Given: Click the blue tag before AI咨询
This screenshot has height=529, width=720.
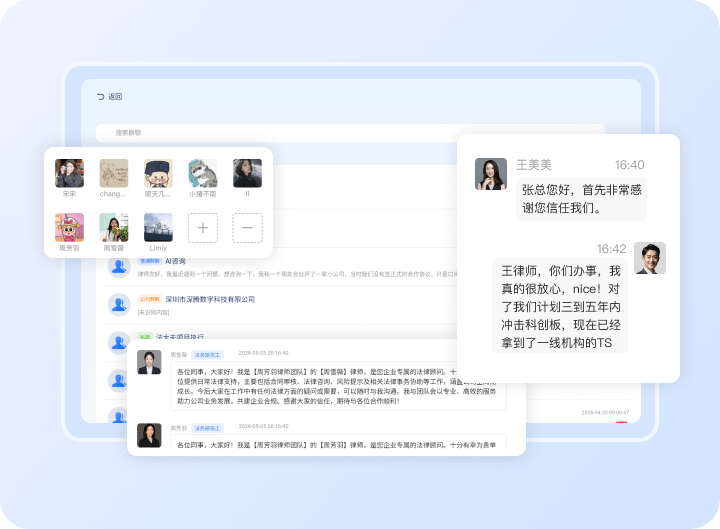Looking at the screenshot, I should click(x=149, y=261).
